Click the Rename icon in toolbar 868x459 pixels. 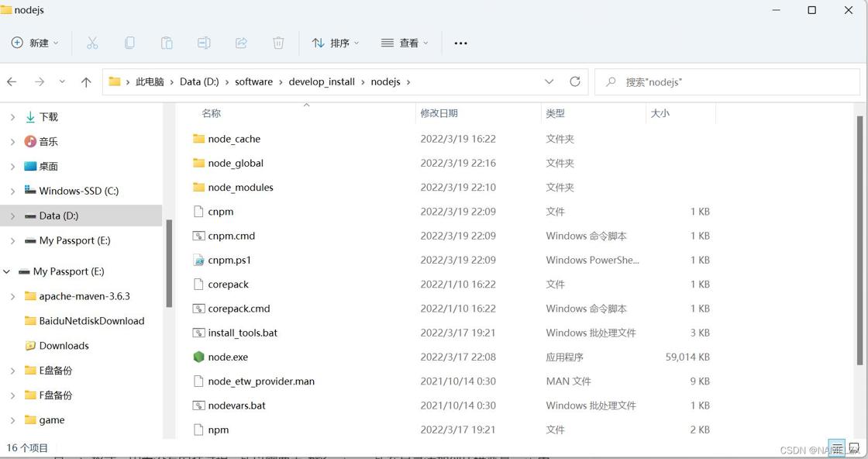coord(204,43)
